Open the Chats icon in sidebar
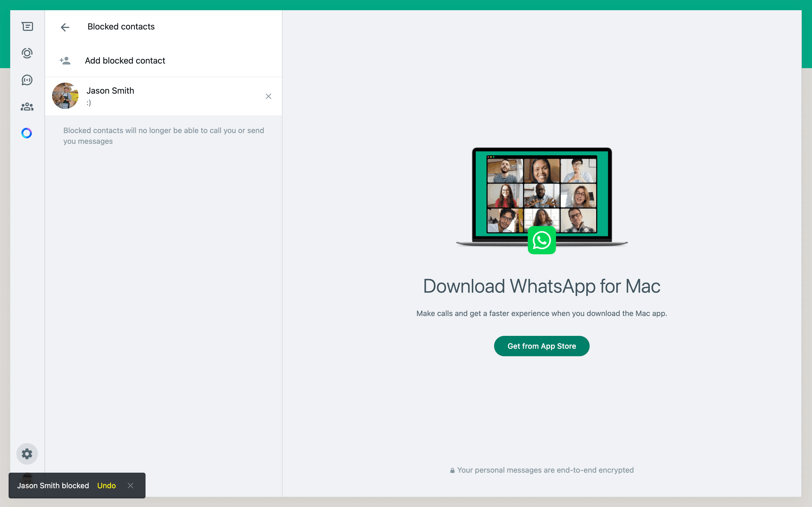812x507 pixels. click(x=27, y=27)
